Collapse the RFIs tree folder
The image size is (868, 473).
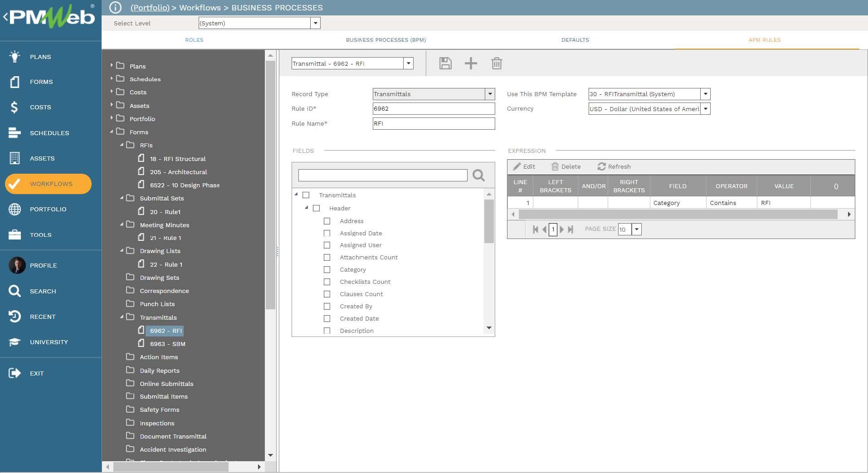(122, 145)
